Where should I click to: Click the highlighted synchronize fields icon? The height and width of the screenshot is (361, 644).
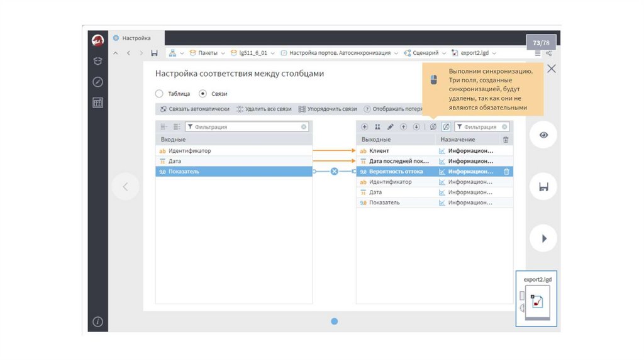[x=446, y=127]
